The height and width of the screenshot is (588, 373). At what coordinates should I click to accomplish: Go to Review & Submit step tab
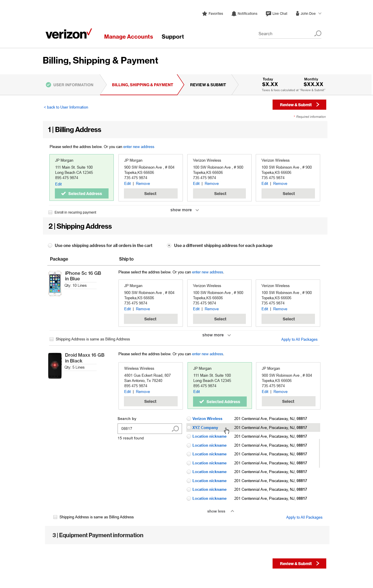[208, 85]
